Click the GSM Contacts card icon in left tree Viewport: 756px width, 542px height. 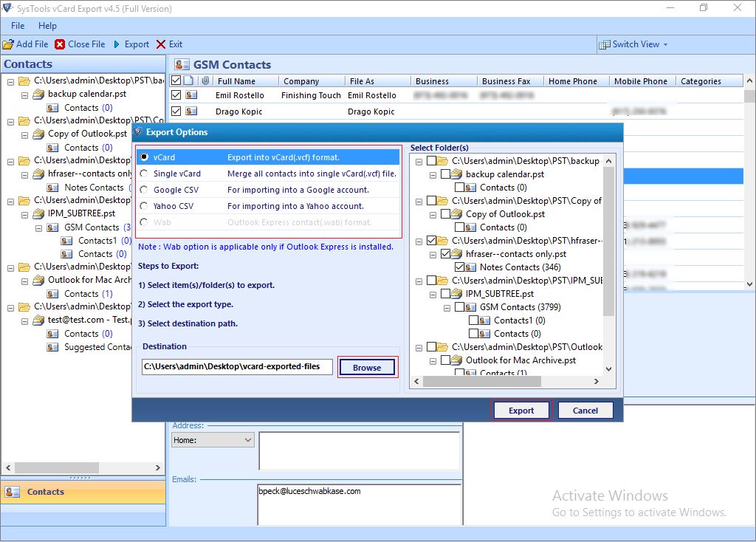52,227
